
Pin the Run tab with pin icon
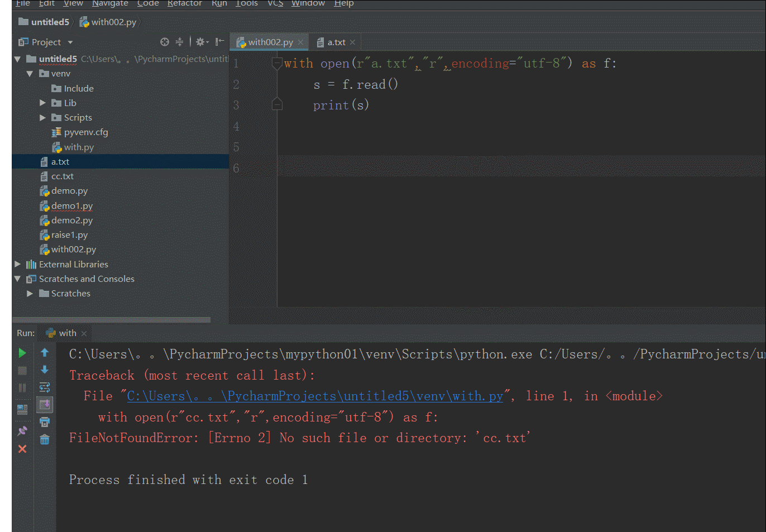coord(22,430)
